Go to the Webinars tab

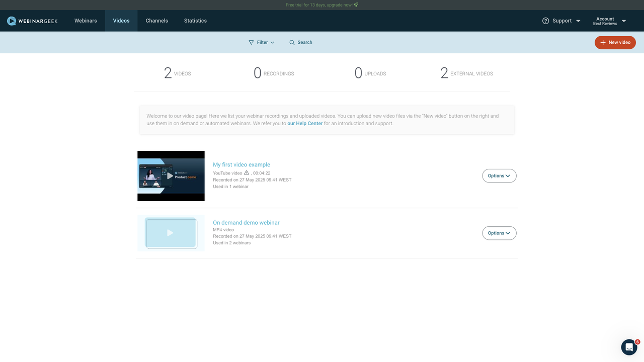[86, 21]
